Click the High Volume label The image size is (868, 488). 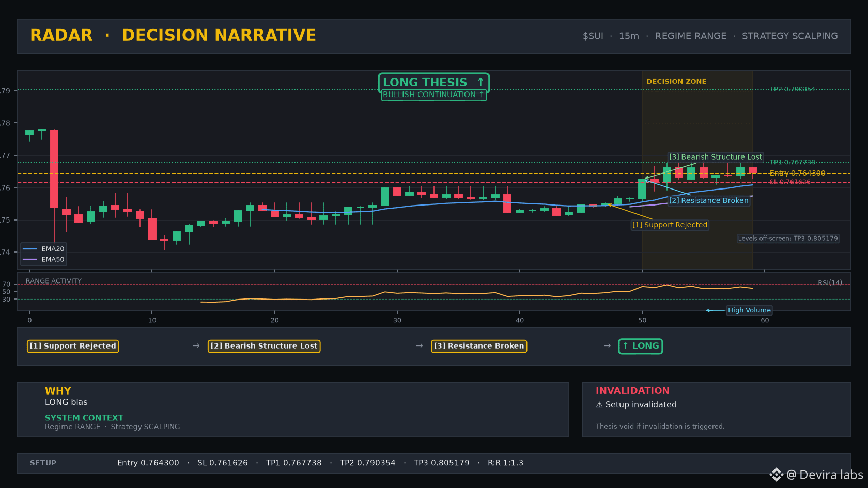click(749, 310)
